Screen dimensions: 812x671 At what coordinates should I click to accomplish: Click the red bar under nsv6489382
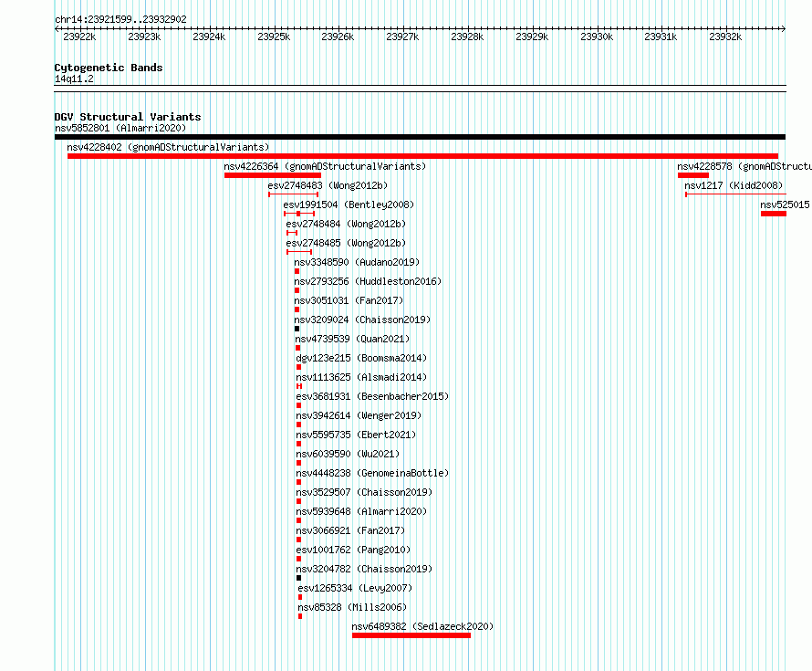pyautogui.click(x=411, y=635)
